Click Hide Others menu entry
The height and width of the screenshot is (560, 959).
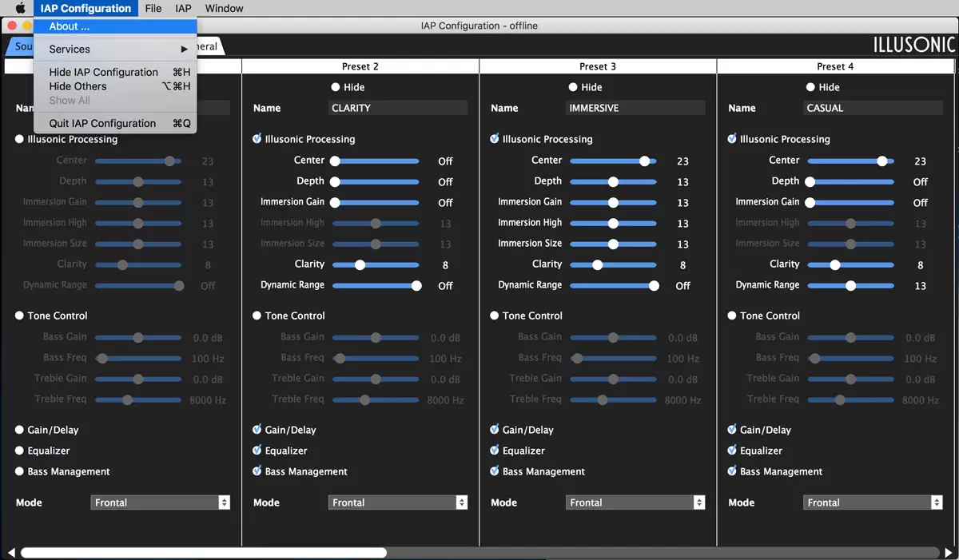click(78, 86)
